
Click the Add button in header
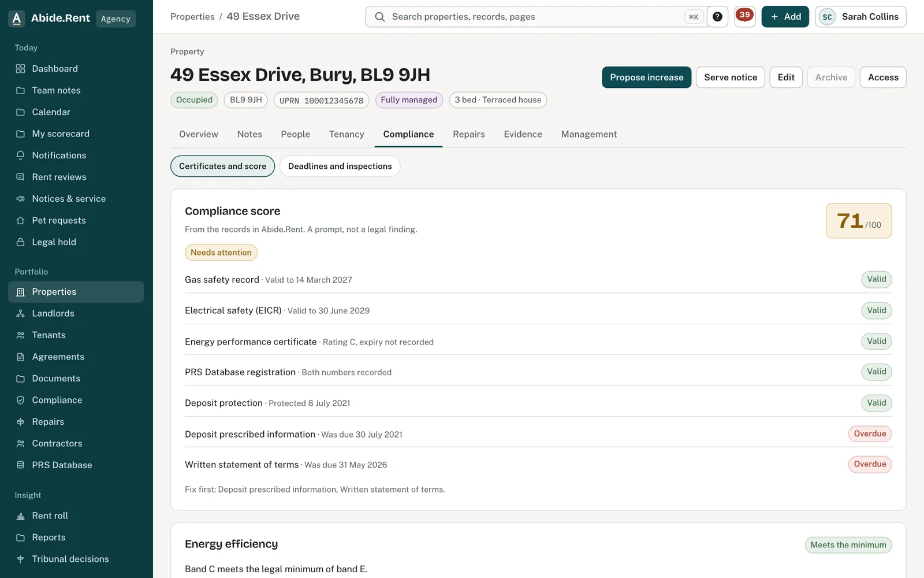pos(785,17)
